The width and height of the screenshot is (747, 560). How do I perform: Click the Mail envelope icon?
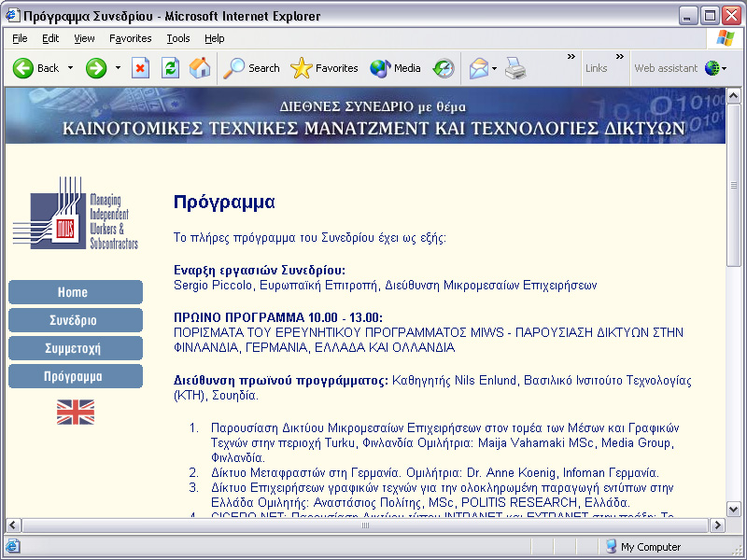[479, 68]
